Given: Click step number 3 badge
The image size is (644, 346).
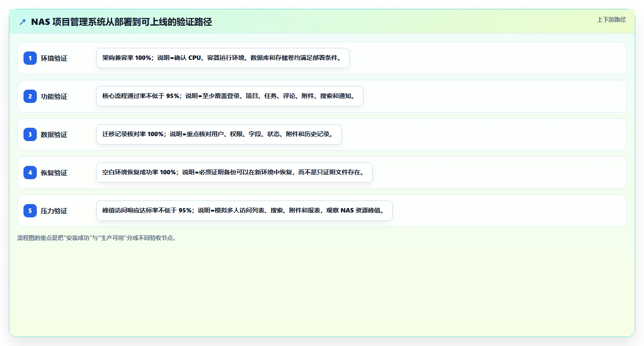Looking at the screenshot, I should 30,134.
